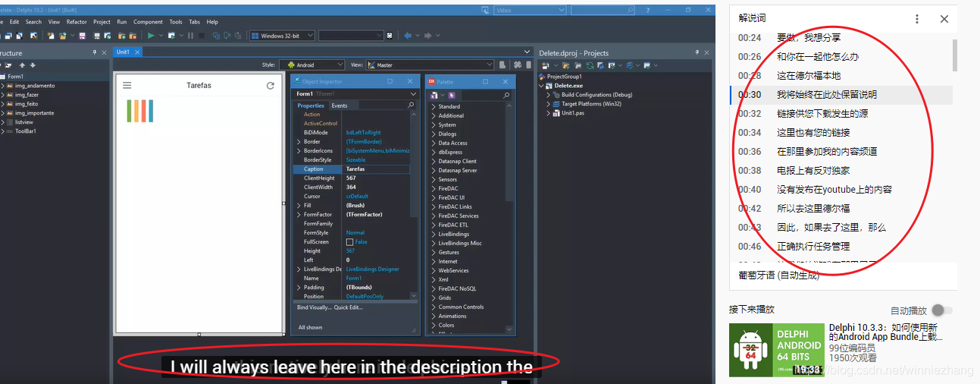Open the Tools menu
Image resolution: width=980 pixels, height=384 pixels.
coord(176,22)
